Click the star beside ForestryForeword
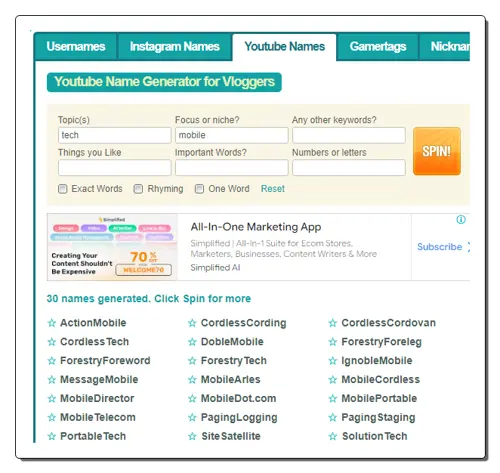Image resolution: width=500 pixels, height=473 pixels. [x=52, y=361]
